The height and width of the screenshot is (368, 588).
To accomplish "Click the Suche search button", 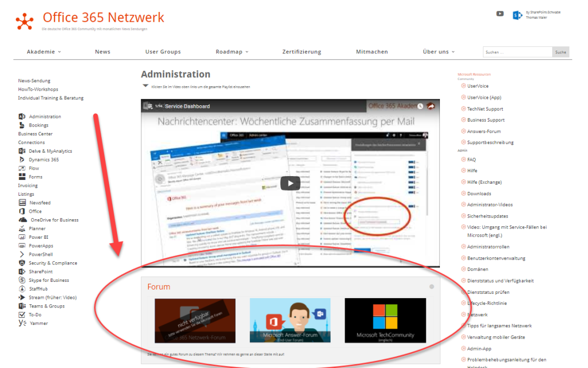I will pos(561,52).
